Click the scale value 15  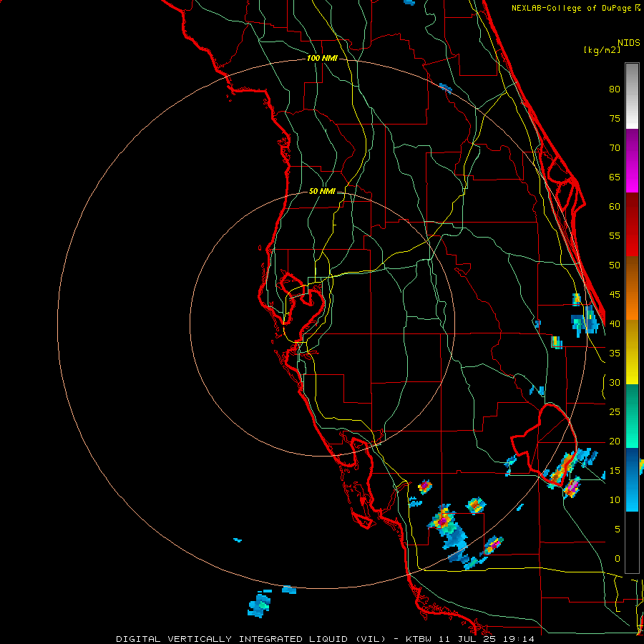(615, 471)
